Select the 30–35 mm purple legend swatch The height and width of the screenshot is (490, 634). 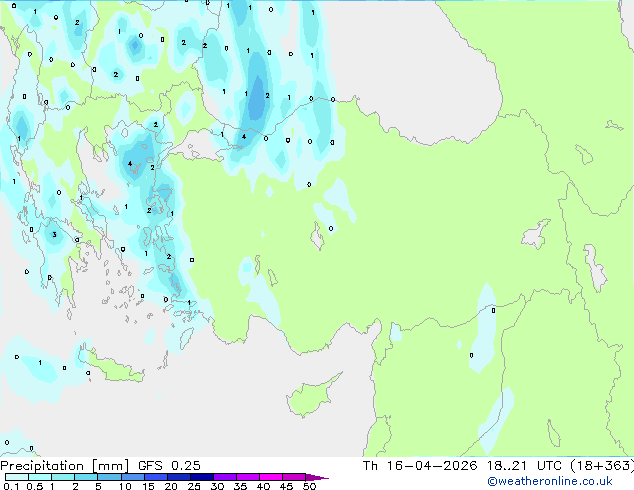[225, 477]
